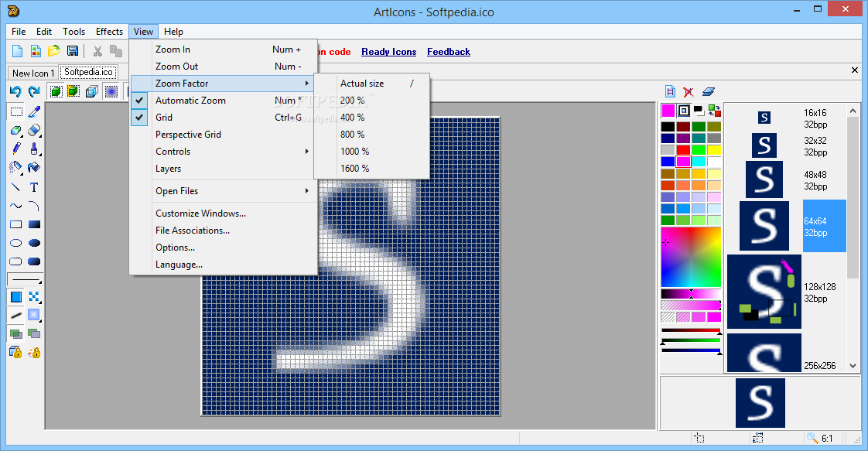Close the document panel with X
The height and width of the screenshot is (451, 868).
pyautogui.click(x=854, y=70)
